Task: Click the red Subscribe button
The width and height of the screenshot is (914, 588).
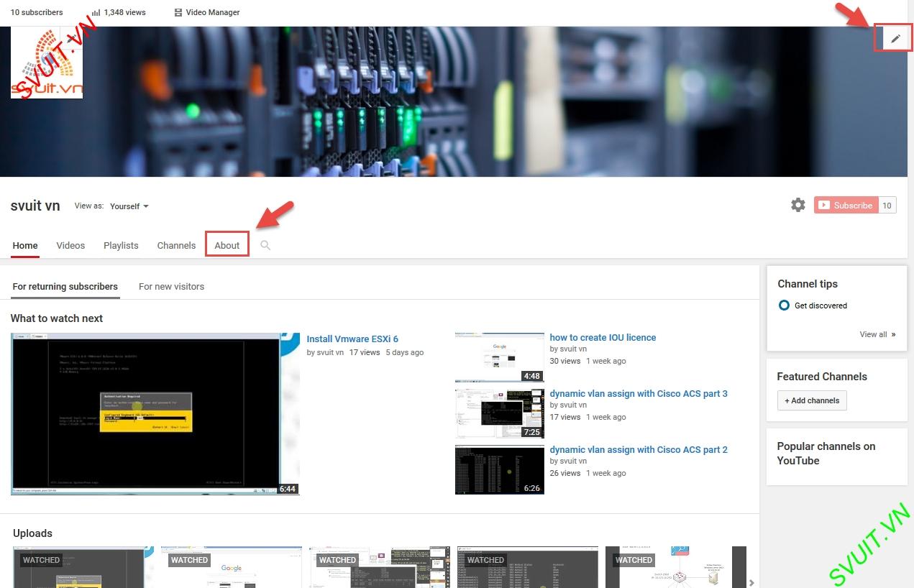Action: pyautogui.click(x=846, y=205)
